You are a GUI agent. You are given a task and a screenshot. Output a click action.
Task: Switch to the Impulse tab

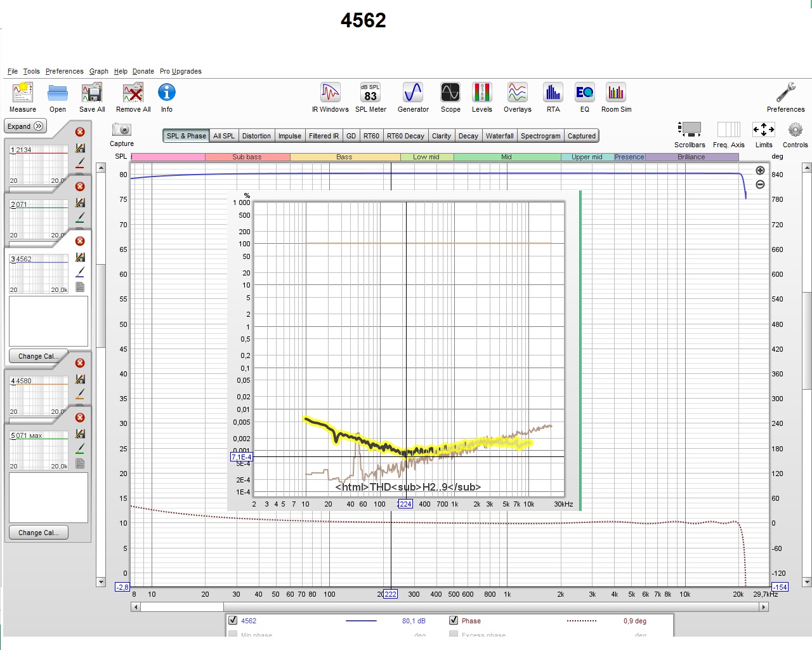(290, 136)
